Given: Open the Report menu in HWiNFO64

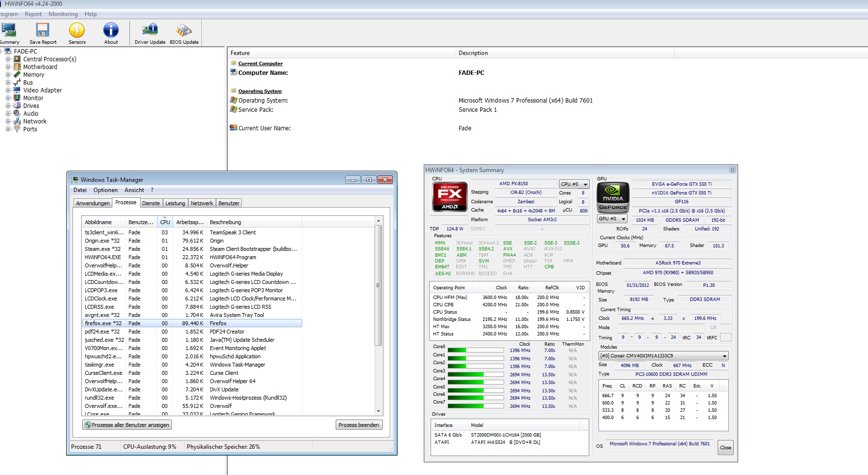Looking at the screenshot, I should (33, 14).
